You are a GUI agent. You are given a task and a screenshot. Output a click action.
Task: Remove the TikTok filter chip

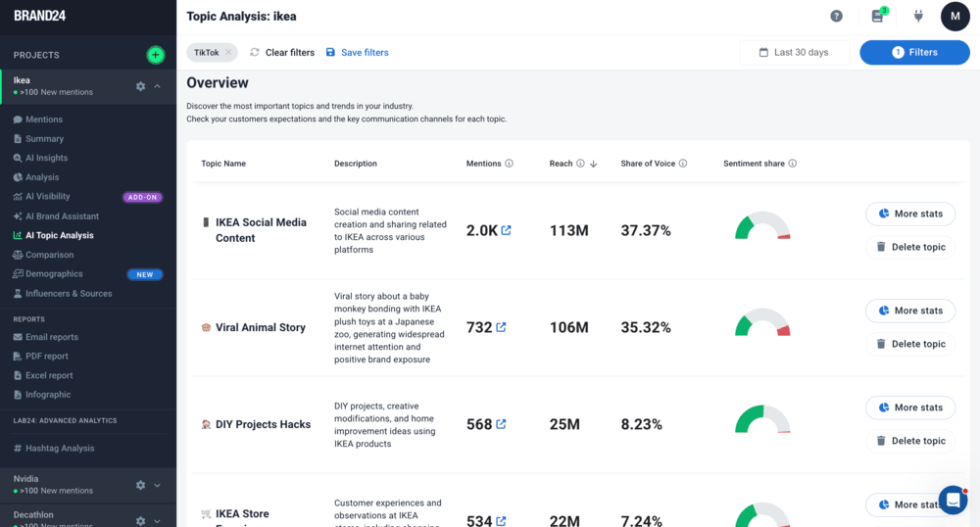pyautogui.click(x=228, y=52)
